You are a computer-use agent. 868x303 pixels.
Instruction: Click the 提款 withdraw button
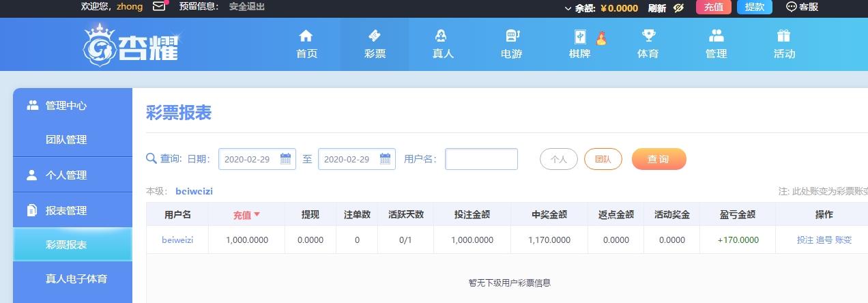coord(755,8)
